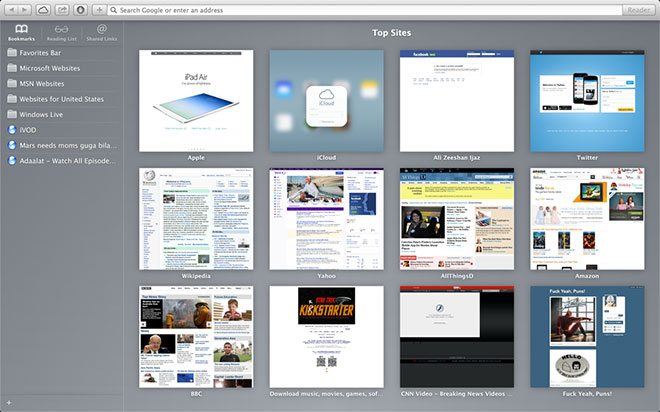Screen dimensions: 660x412
Task: Go forward with the forward arrow
Action: tap(24, 10)
